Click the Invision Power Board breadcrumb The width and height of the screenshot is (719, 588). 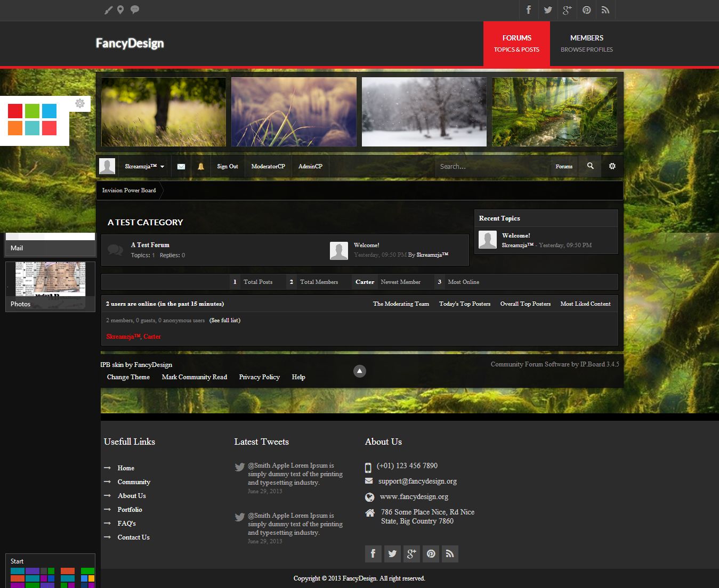129,190
